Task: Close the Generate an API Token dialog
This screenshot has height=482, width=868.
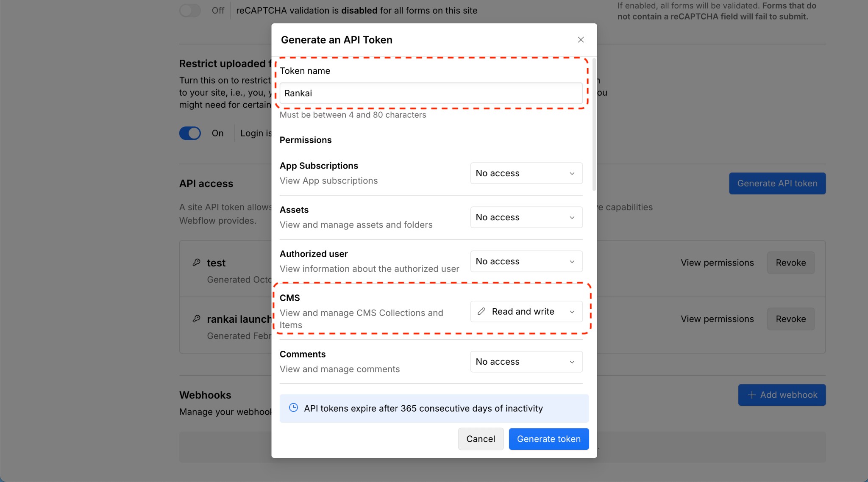Action: coord(581,39)
